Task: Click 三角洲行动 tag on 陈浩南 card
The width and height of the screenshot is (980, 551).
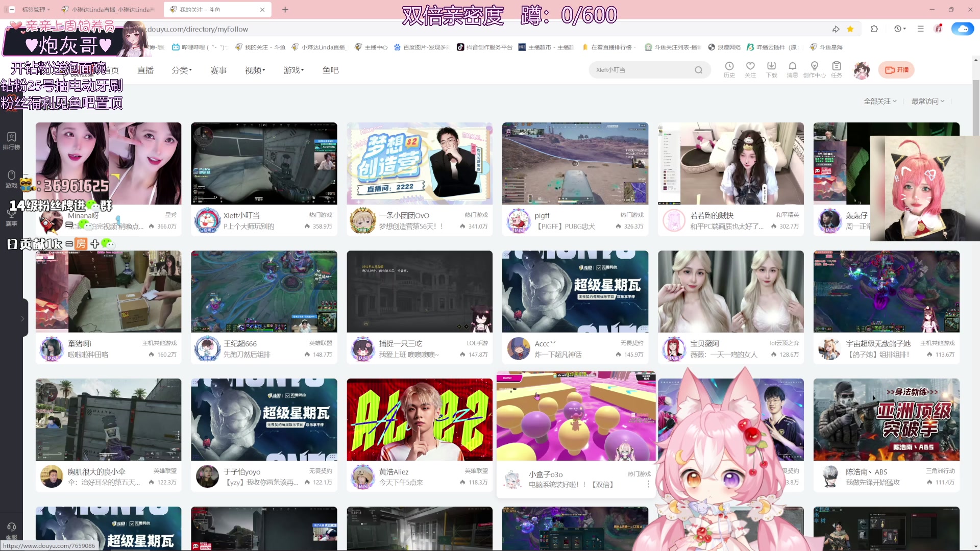Action: point(940,471)
